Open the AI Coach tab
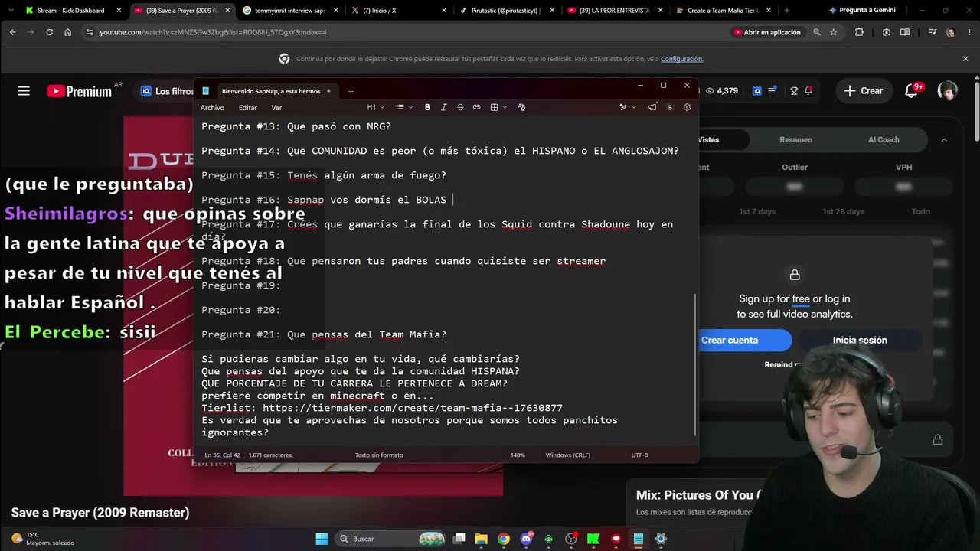Viewport: 980px width, 551px height. click(884, 140)
